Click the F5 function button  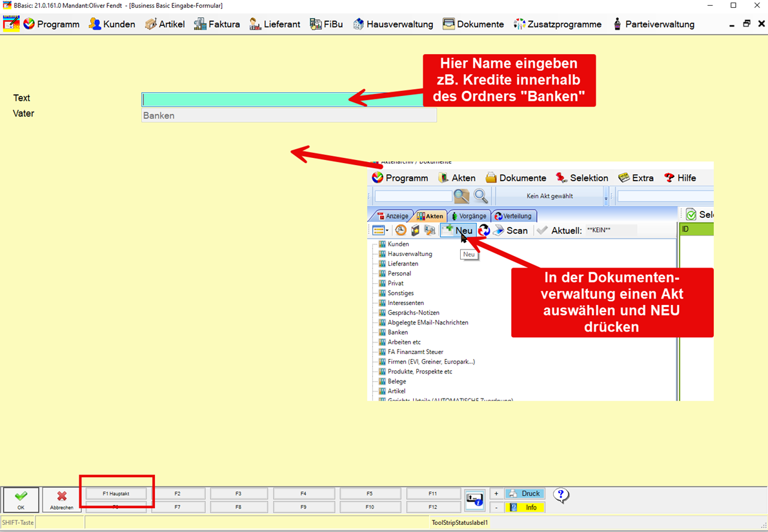tap(370, 493)
